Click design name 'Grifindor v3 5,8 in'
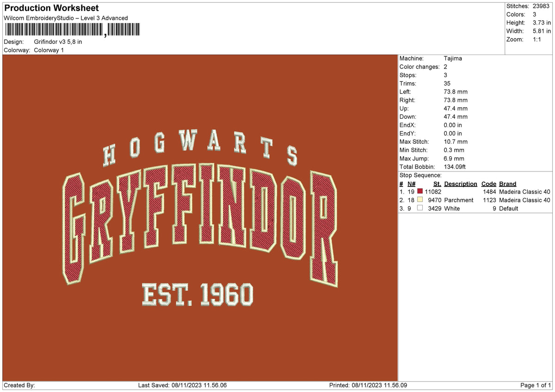The width and height of the screenshot is (555, 392). tap(58, 42)
